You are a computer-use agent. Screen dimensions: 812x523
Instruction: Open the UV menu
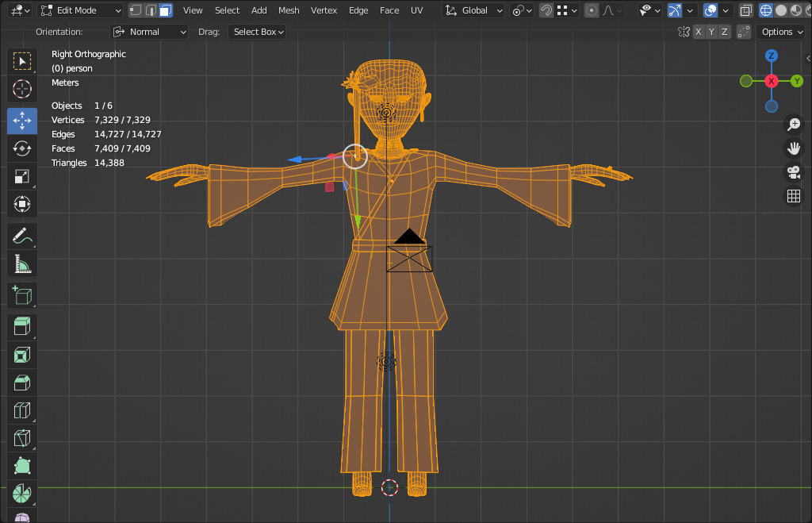(x=416, y=10)
